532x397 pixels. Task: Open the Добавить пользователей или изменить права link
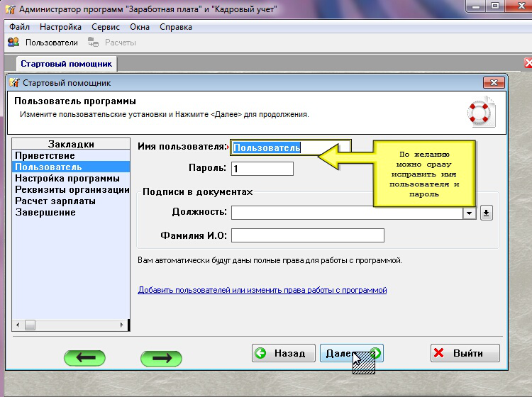click(262, 290)
